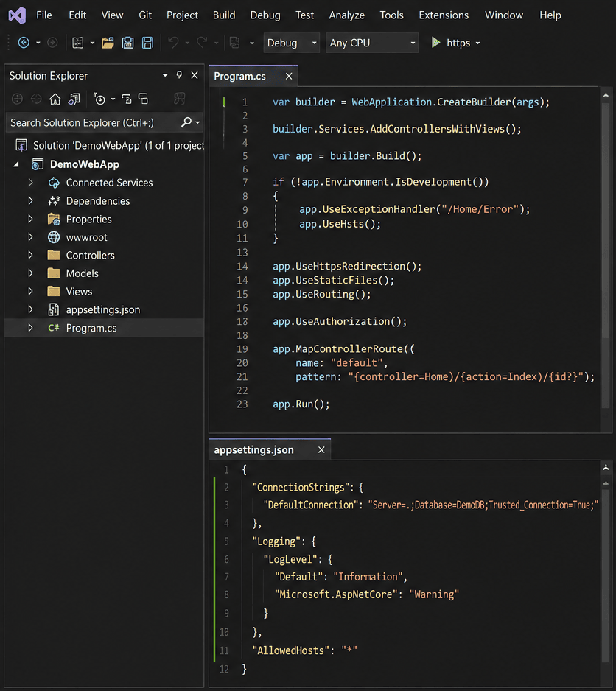Open the Any CPU platform dropdown
Viewport: 616px width, 691px height.
click(x=372, y=43)
